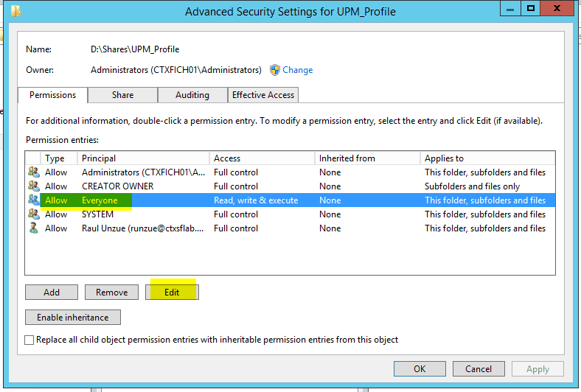Click Full control cell in SYSTEM row
581x392 pixels.
(236, 214)
